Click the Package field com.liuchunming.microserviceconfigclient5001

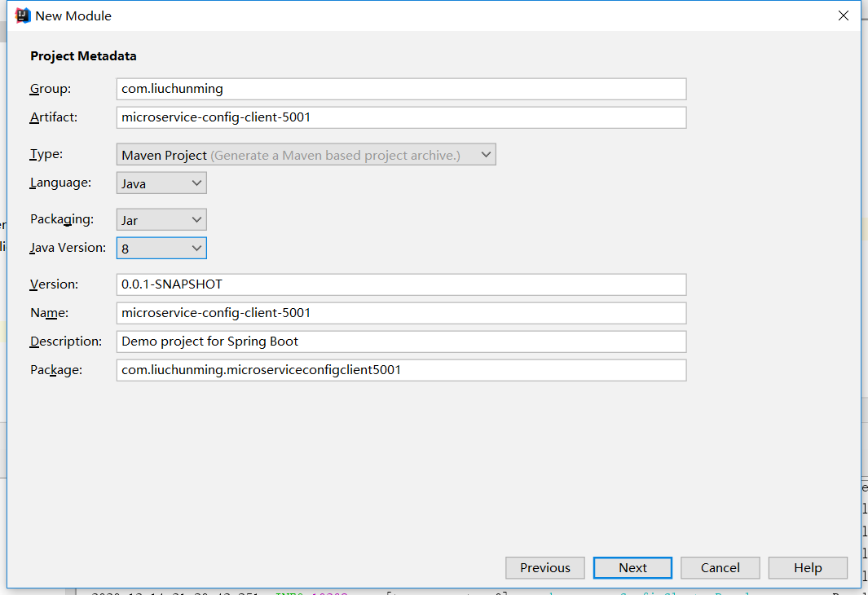pos(401,370)
